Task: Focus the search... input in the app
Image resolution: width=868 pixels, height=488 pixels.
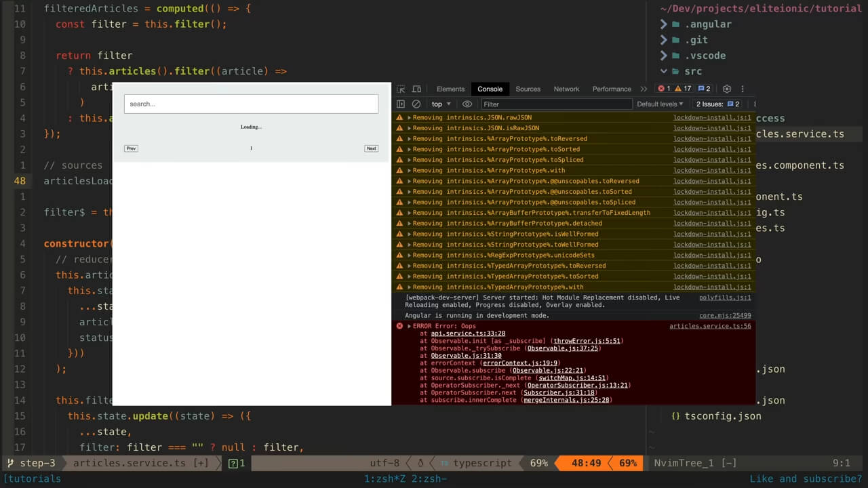Action: [251, 104]
